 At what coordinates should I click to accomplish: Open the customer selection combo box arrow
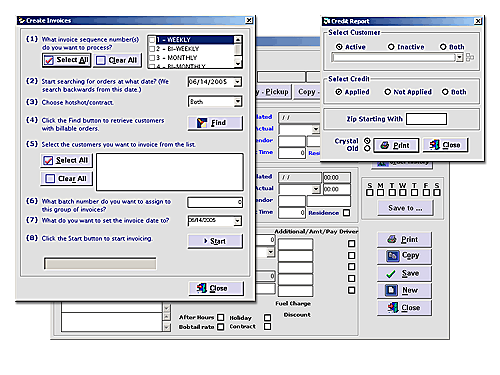point(459,57)
